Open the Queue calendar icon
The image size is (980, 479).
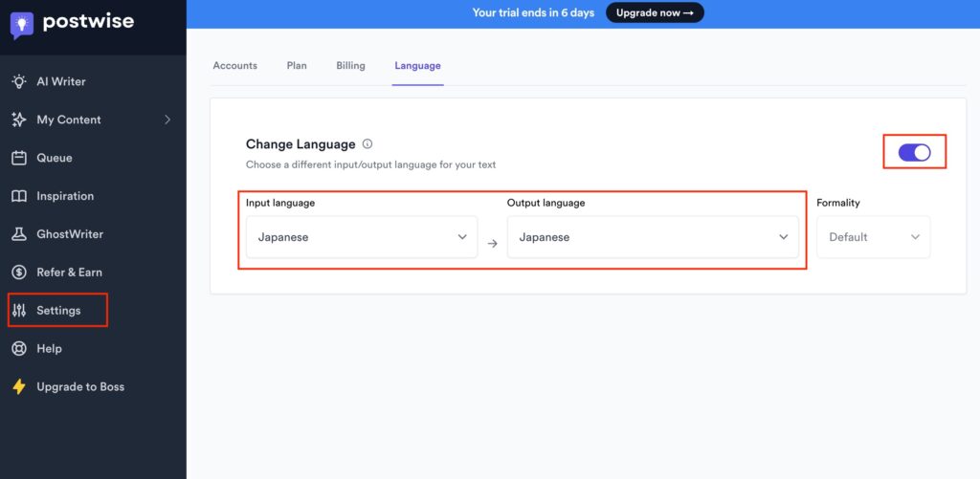tap(19, 158)
